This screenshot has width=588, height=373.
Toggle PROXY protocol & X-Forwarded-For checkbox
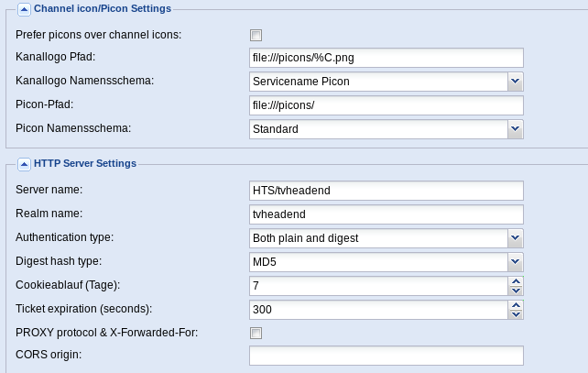[x=256, y=333]
